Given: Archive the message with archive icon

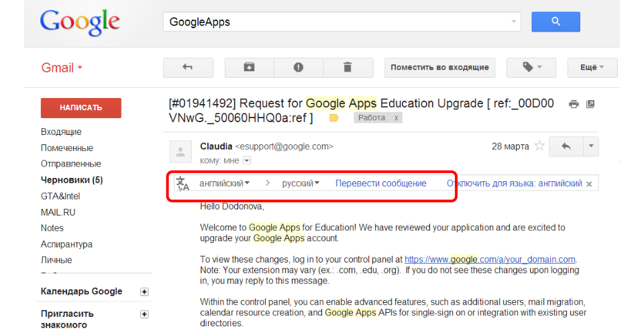Looking at the screenshot, I should tap(250, 67).
